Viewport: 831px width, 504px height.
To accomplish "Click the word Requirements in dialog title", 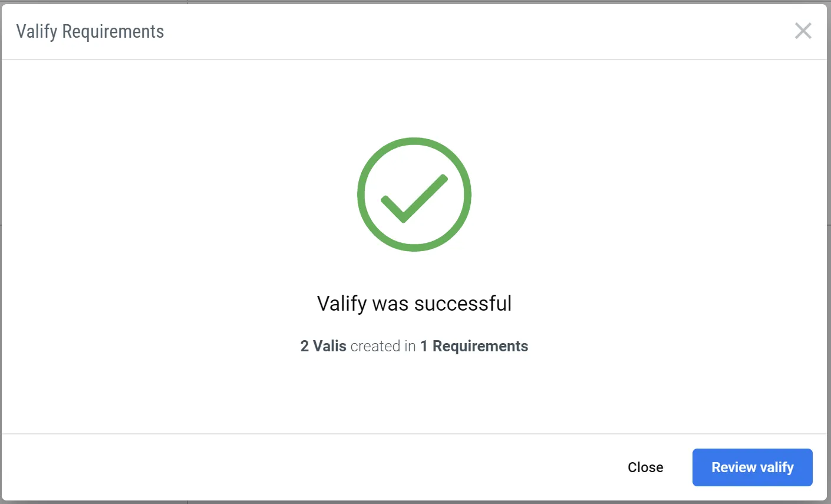I will [x=113, y=32].
